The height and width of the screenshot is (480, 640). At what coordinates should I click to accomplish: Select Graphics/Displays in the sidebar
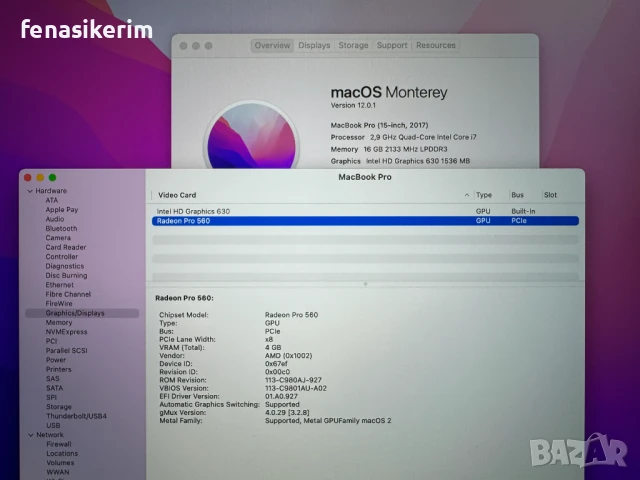[82, 313]
